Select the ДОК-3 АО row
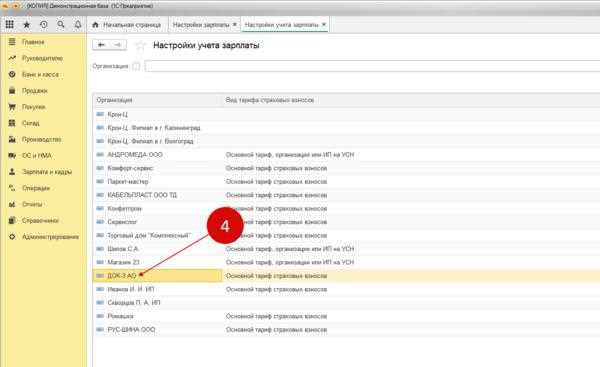Image resolution: width=600 pixels, height=367 pixels. coord(346,276)
